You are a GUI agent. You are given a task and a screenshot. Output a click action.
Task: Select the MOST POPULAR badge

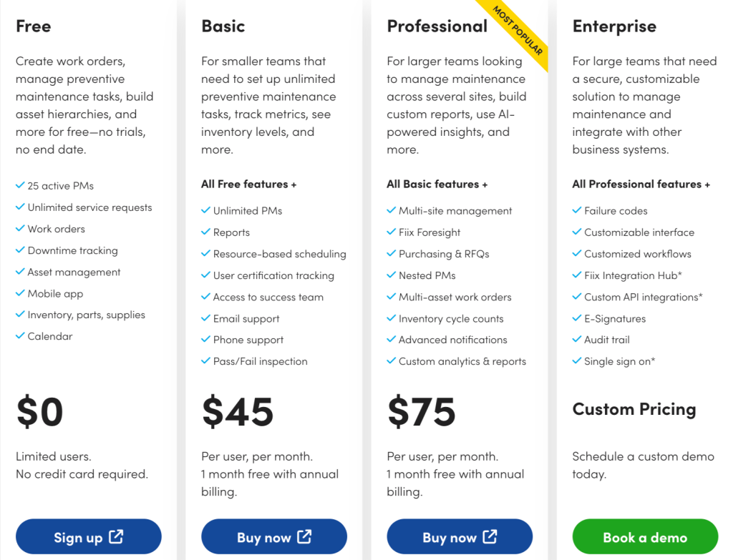pyautogui.click(x=518, y=30)
